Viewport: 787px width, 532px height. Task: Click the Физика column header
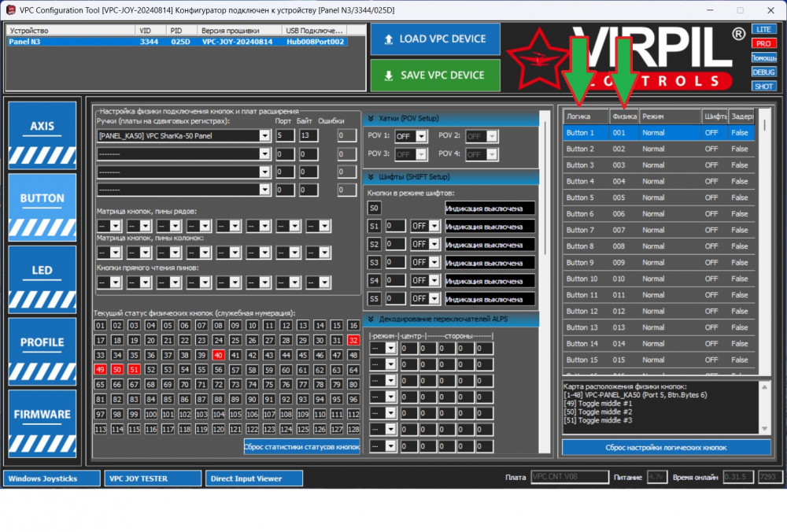pyautogui.click(x=624, y=116)
